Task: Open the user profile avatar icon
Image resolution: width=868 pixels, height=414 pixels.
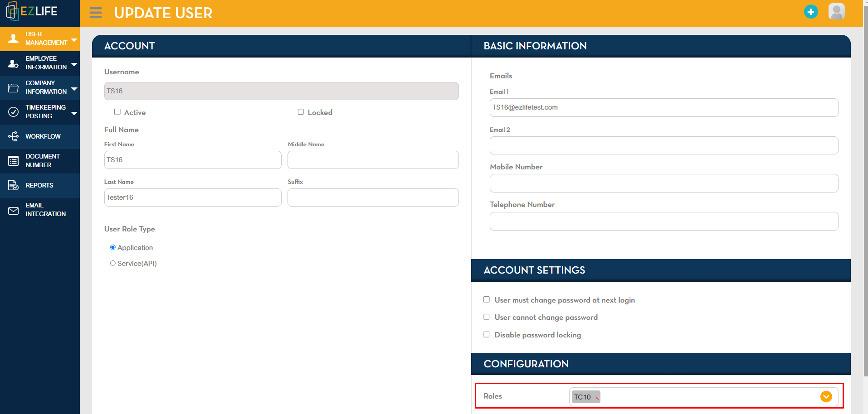Action: [836, 12]
